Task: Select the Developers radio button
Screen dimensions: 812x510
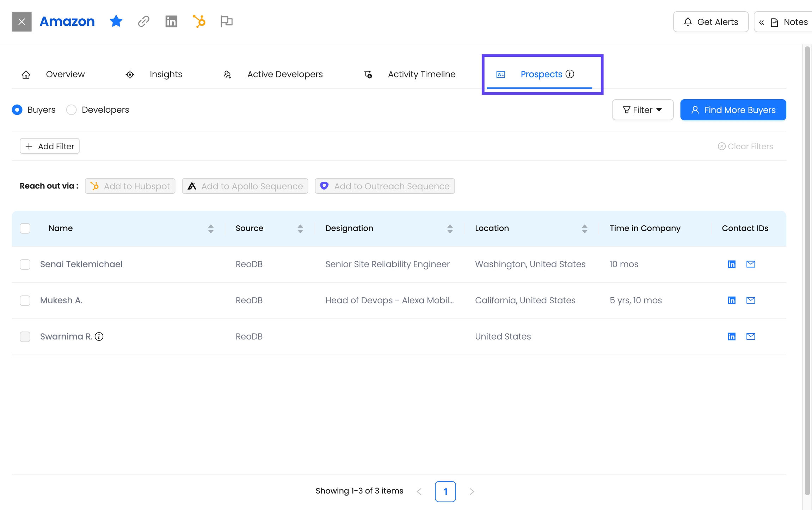Action: [x=71, y=110]
